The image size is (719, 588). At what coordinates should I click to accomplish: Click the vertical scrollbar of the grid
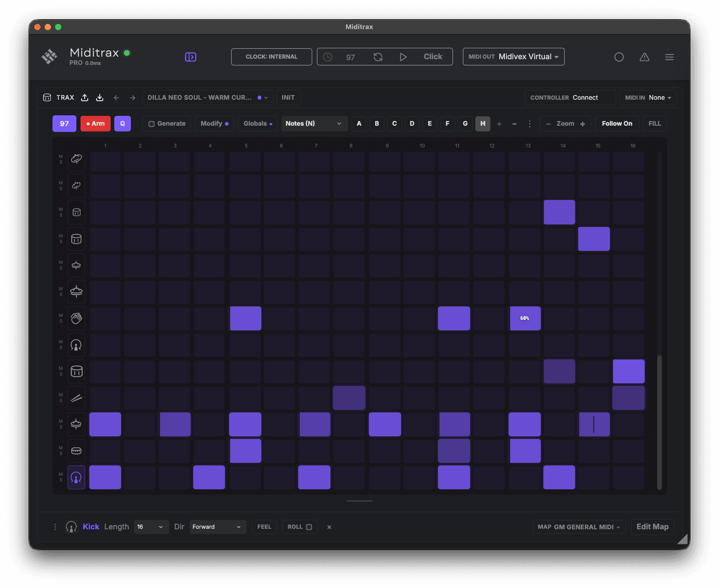[x=659, y=422]
